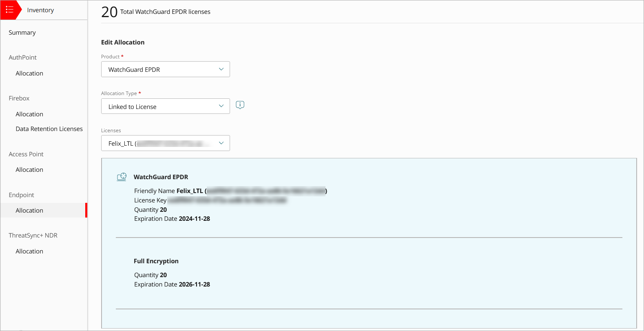This screenshot has width=644, height=331.
Task: Open Allocation under ThreatSync+ NDR
Action: coord(29,251)
